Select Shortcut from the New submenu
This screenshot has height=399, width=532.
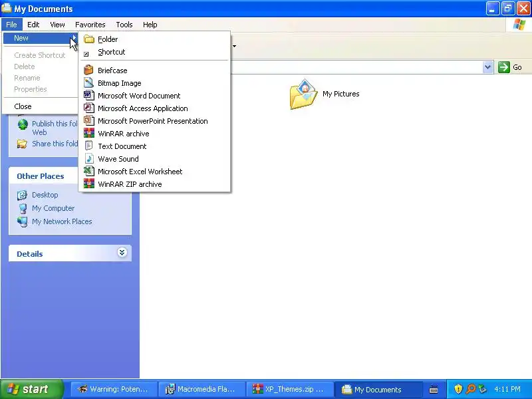tap(155, 52)
